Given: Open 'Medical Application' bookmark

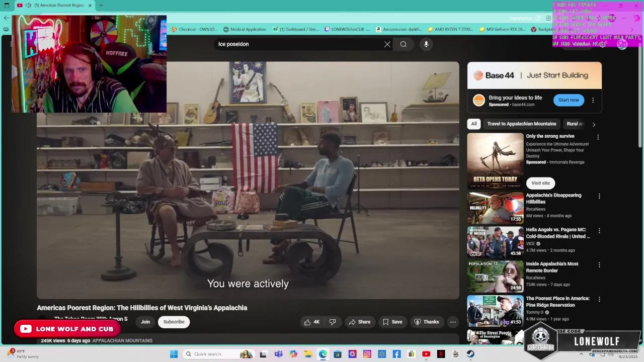Looking at the screenshot, I should coord(245,30).
